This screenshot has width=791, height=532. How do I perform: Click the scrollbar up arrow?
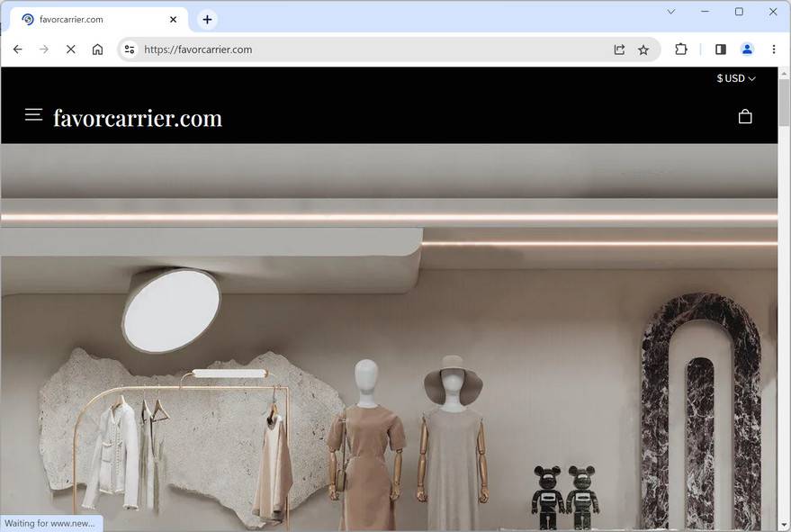click(x=784, y=73)
